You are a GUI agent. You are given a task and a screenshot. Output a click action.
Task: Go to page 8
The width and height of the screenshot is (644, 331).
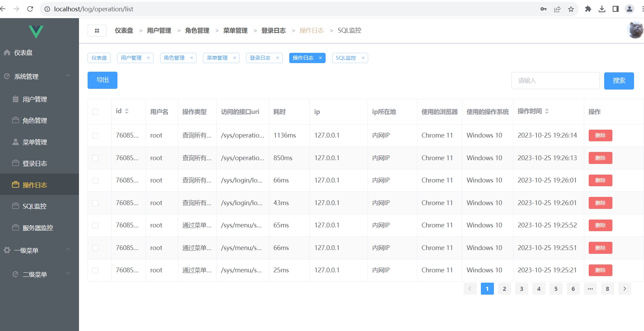608,289
